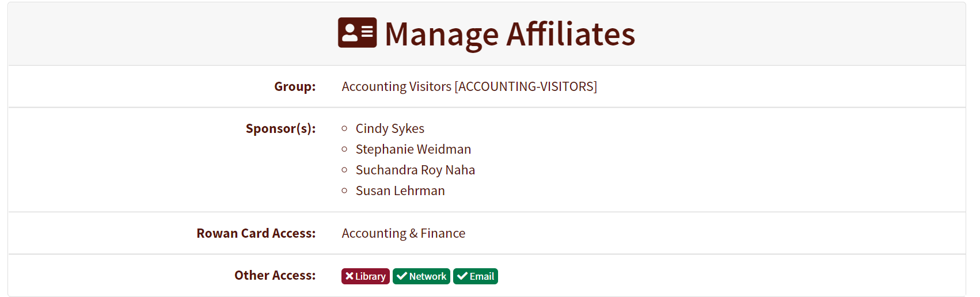Screen dimensions: 980x297
Task: Toggle the red Library access badge
Action: (x=366, y=276)
